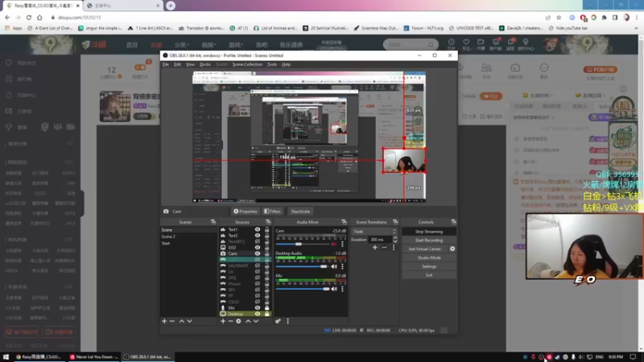The height and width of the screenshot is (362, 644).
Task: Open the Scene Collection menu in OBS
Action: (x=247, y=64)
